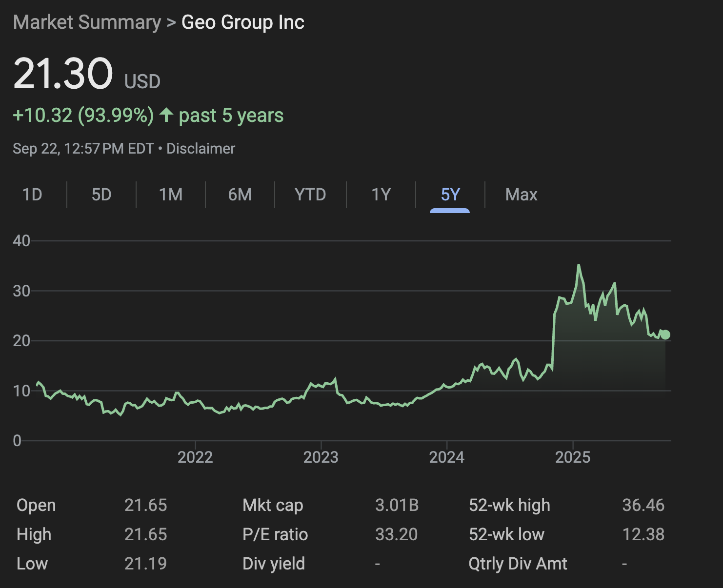Click the 40 y-axis label
Image resolution: width=723 pixels, height=588 pixels.
coord(21,240)
